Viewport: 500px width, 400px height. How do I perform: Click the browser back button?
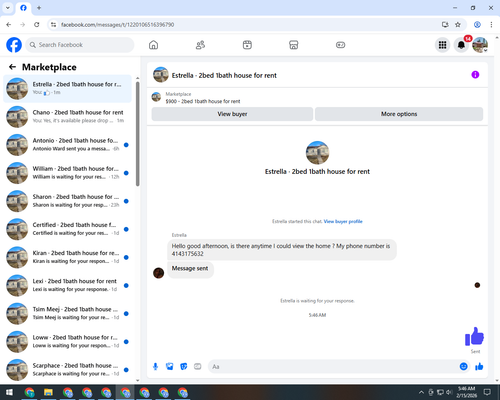pos(9,25)
